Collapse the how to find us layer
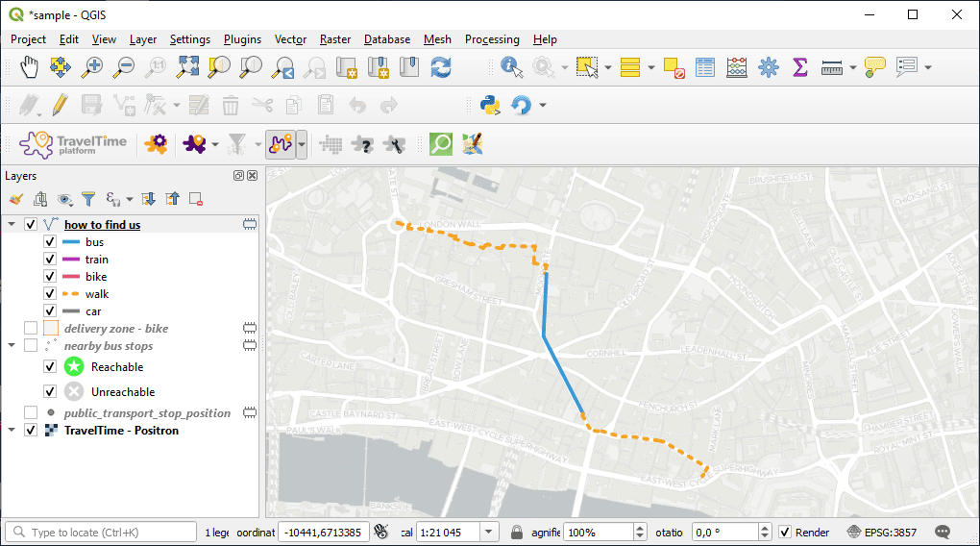The image size is (980, 546). [x=12, y=225]
